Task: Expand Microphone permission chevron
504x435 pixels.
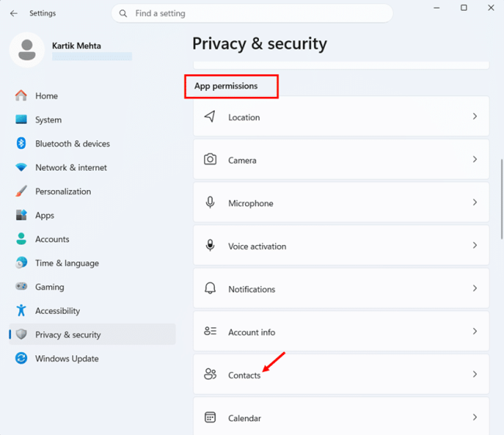Action: [475, 202]
